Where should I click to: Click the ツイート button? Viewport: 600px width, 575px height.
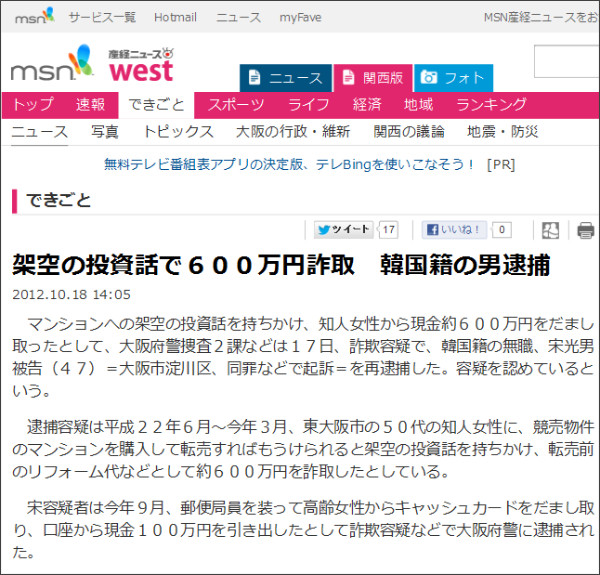click(x=343, y=230)
